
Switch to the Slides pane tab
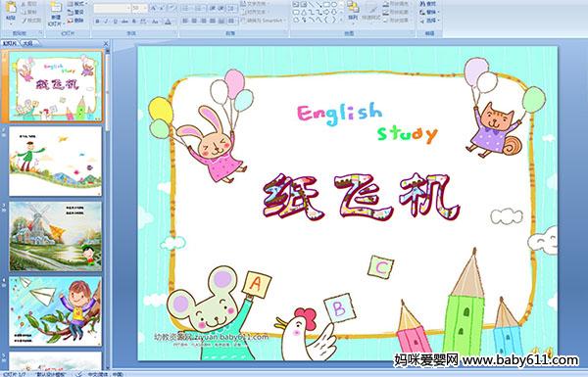[x=10, y=43]
